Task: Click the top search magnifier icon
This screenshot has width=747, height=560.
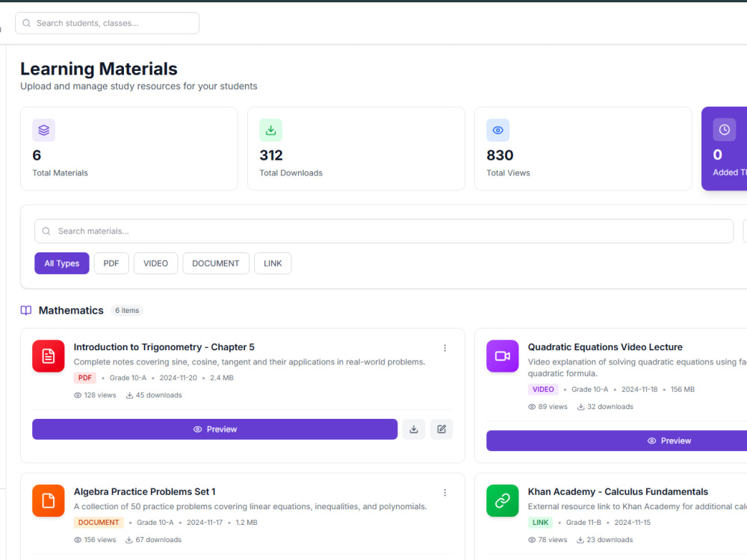Action: tap(27, 23)
